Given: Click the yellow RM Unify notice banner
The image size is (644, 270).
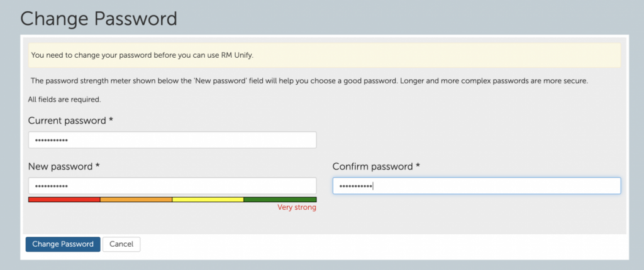Looking at the screenshot, I should point(325,55).
